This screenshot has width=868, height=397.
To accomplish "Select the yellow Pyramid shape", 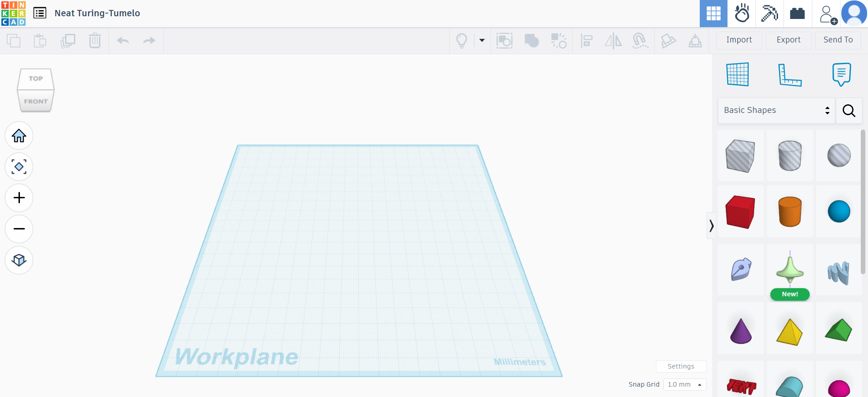I will point(790,332).
